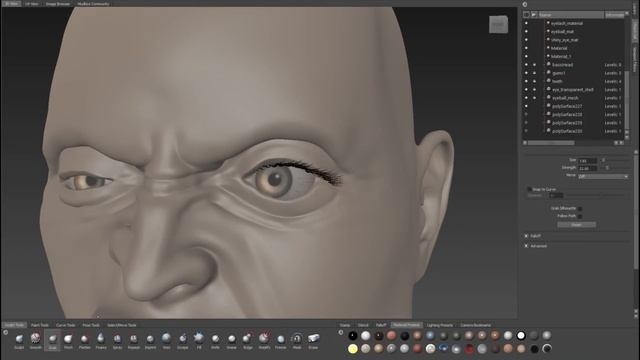Open the object list panel options circle

pos(525,4)
